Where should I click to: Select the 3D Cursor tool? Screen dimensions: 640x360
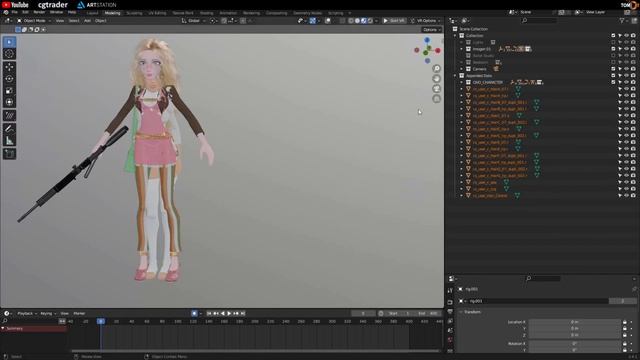tap(9, 54)
